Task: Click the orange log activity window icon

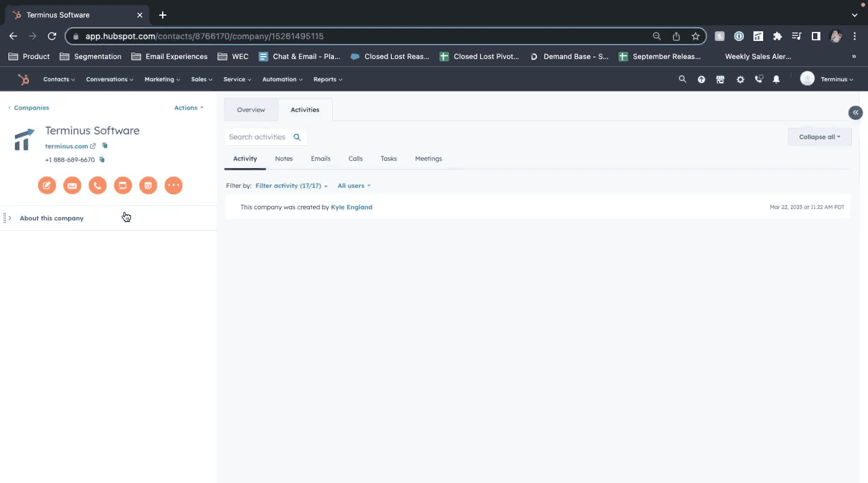Action: pyautogui.click(x=123, y=185)
